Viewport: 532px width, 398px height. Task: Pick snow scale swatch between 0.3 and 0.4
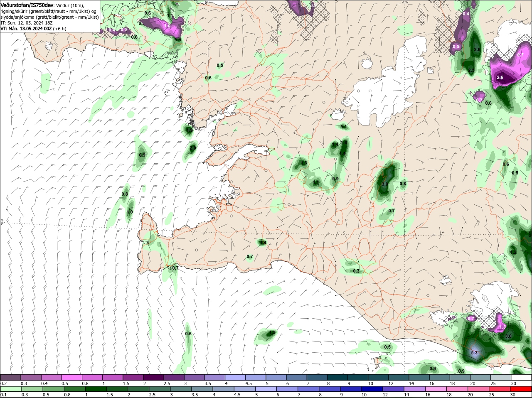[31, 377]
